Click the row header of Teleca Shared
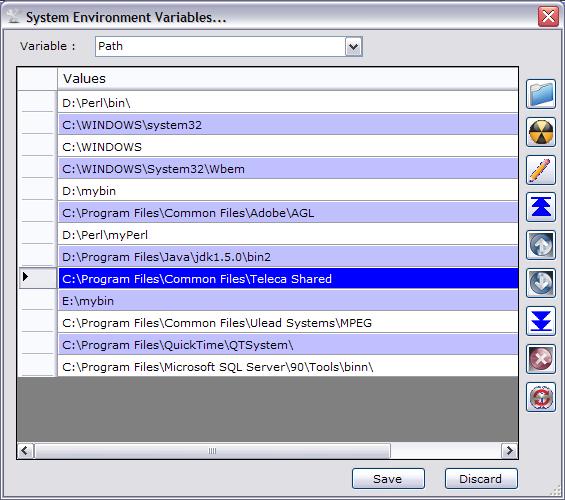Viewport: 565px width, 500px height. click(x=37, y=278)
